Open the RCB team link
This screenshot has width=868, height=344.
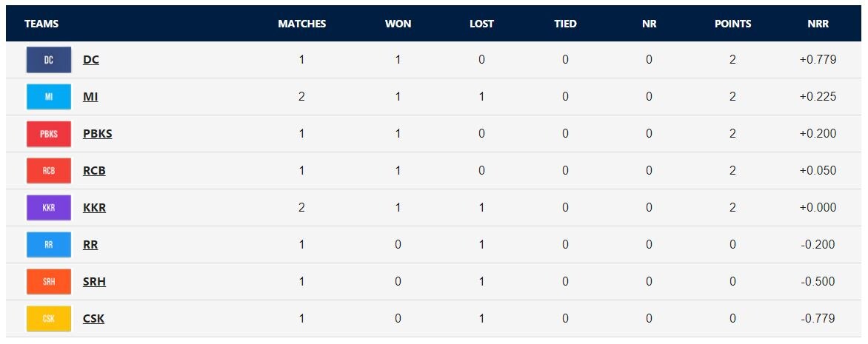(x=94, y=171)
